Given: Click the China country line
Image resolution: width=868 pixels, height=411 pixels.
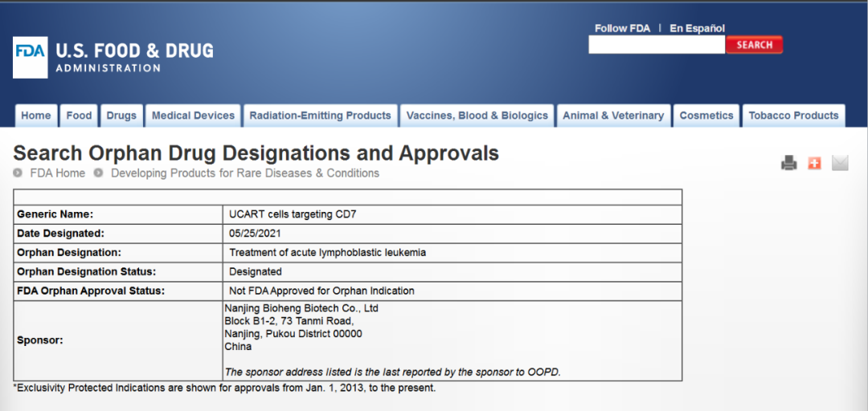Looking at the screenshot, I should (x=238, y=347).
